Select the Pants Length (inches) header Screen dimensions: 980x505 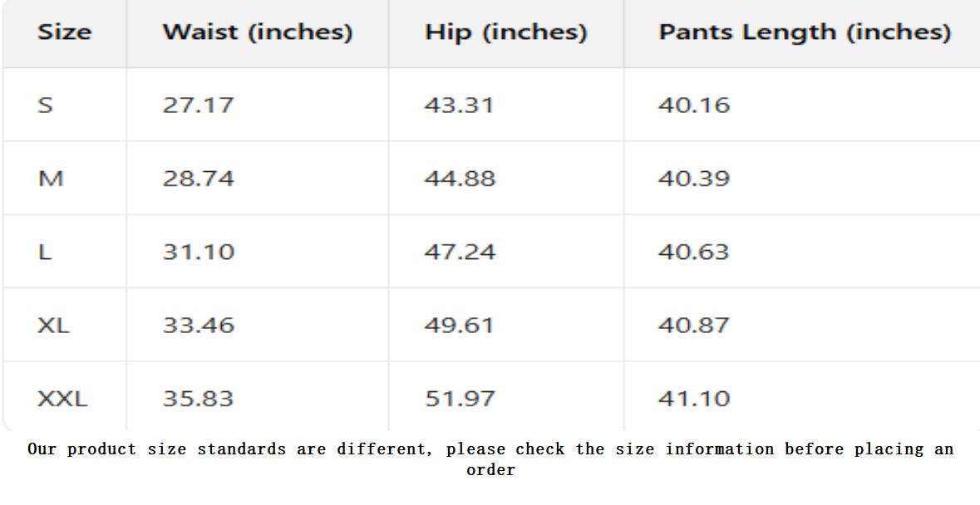click(x=804, y=32)
